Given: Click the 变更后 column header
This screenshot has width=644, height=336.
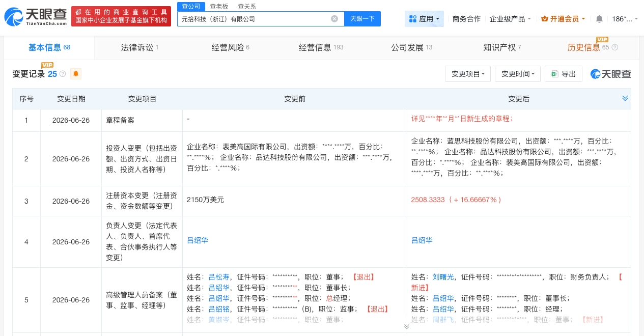Looking at the screenshot, I should [519, 99].
